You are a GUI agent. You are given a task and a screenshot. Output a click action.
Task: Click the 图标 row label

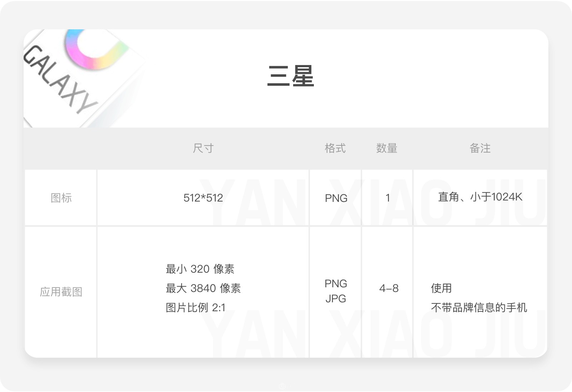[x=61, y=198]
